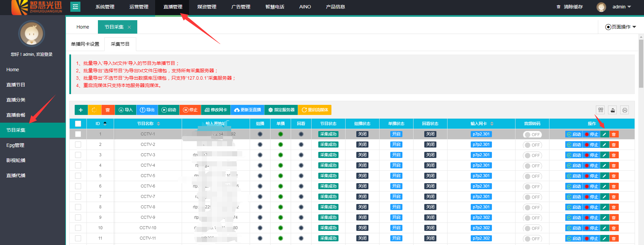This screenshot has height=245, width=644.
Task: Click the 更新至直播 button
Action: pyautogui.click(x=247, y=110)
